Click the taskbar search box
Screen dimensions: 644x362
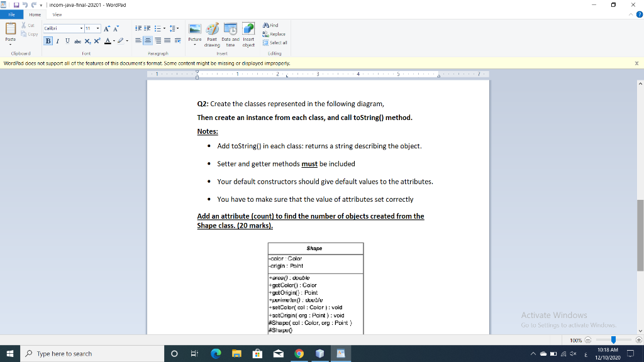pyautogui.click(x=92, y=353)
